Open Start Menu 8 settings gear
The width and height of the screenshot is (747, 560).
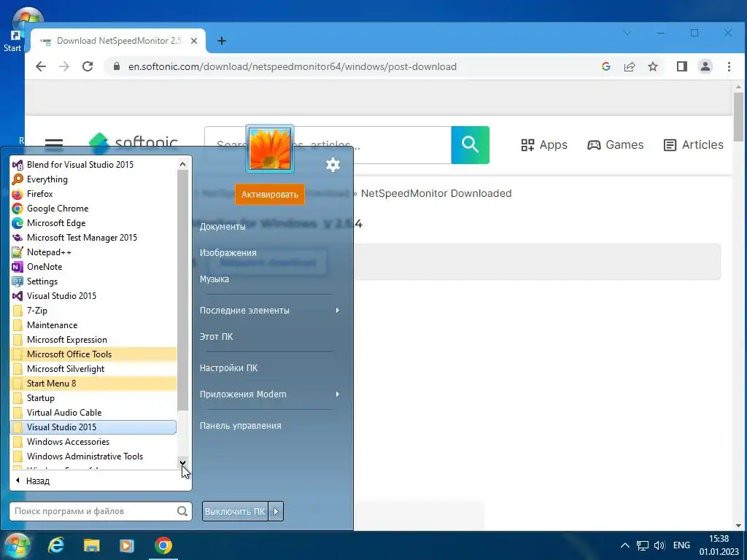pyautogui.click(x=333, y=165)
